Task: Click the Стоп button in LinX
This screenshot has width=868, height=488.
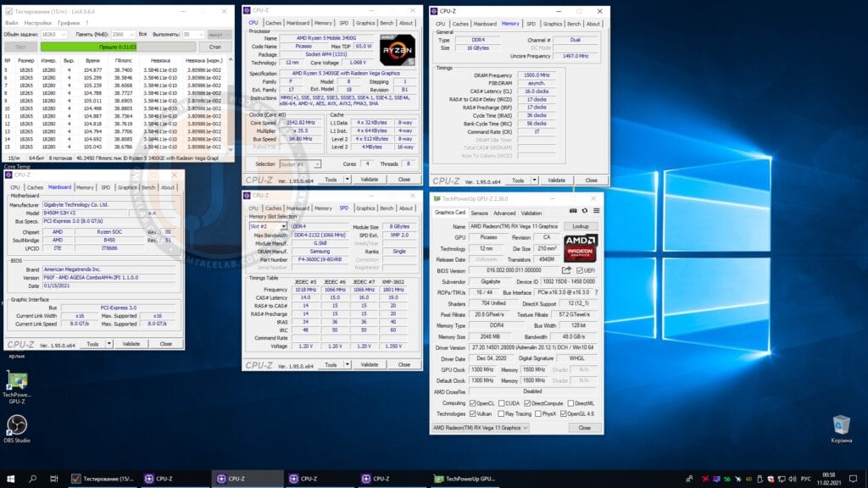Action: [x=214, y=47]
